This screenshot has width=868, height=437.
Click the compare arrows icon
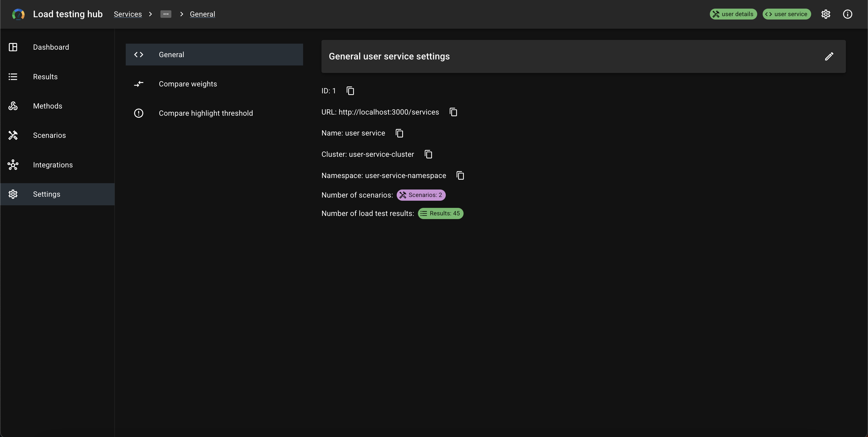click(138, 84)
